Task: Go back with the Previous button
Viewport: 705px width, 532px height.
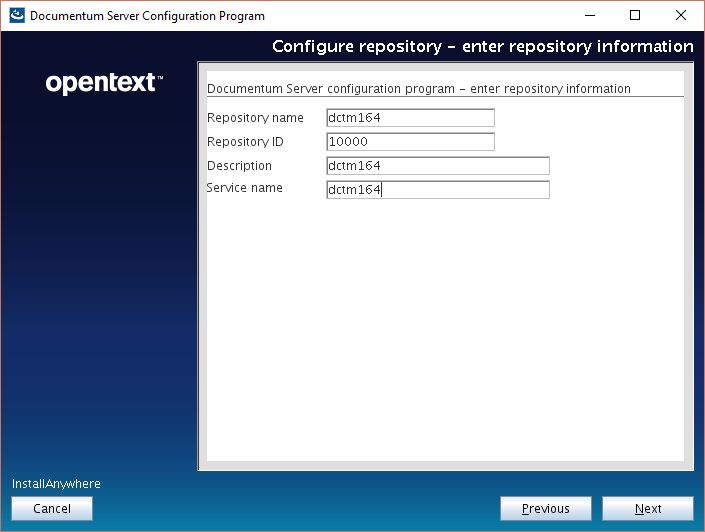Action: click(546, 509)
